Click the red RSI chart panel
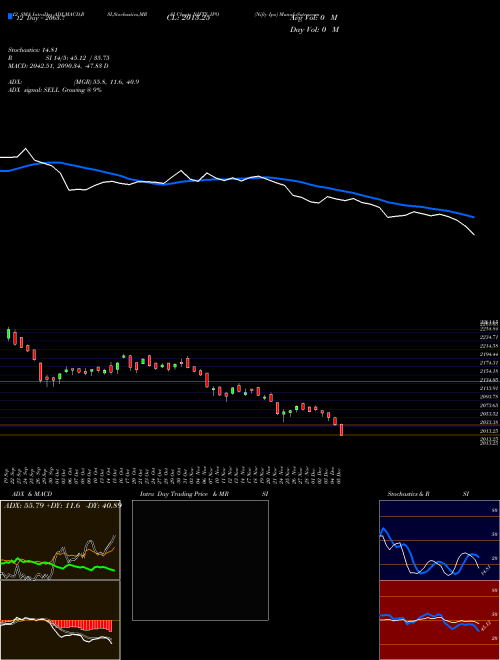Viewport: 500px width, 660px height. point(439,620)
